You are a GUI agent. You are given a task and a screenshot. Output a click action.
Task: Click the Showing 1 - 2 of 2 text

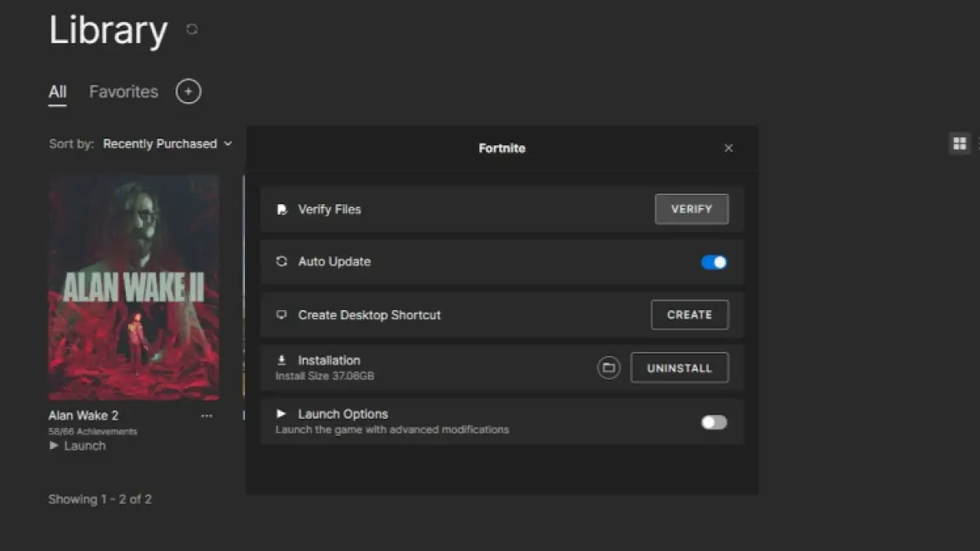click(x=100, y=499)
